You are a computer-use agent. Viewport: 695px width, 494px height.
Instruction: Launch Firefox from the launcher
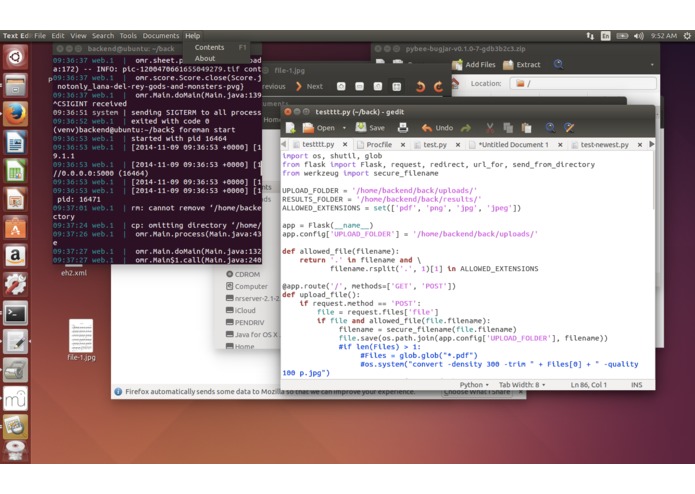(x=16, y=114)
